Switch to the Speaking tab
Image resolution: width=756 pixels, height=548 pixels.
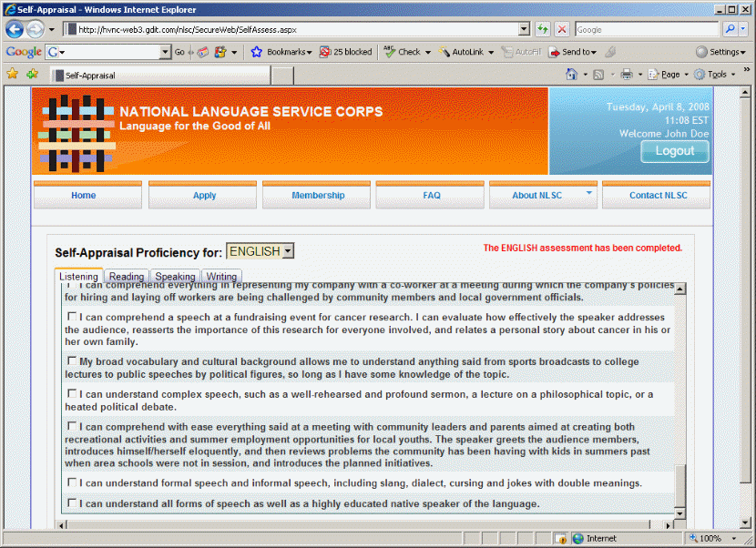175,277
